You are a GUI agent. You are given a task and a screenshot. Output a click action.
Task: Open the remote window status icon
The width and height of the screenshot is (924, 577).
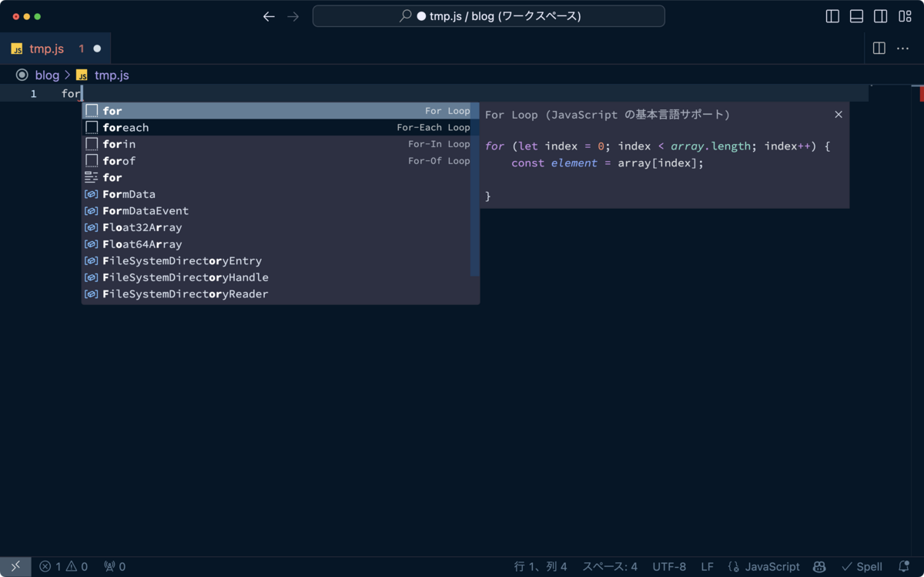pos(15,566)
